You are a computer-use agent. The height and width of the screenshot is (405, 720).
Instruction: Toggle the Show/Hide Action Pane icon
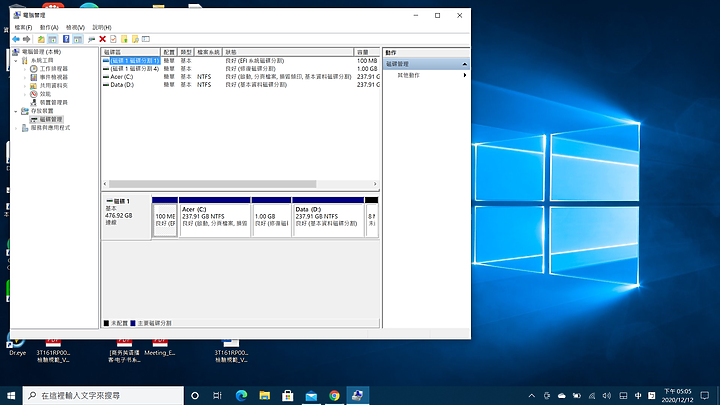coord(78,39)
